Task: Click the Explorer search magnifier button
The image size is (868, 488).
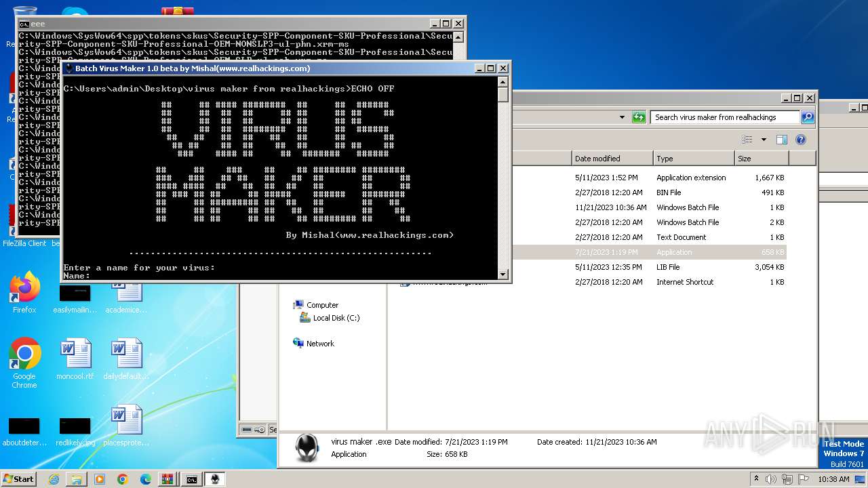Action: click(x=807, y=117)
